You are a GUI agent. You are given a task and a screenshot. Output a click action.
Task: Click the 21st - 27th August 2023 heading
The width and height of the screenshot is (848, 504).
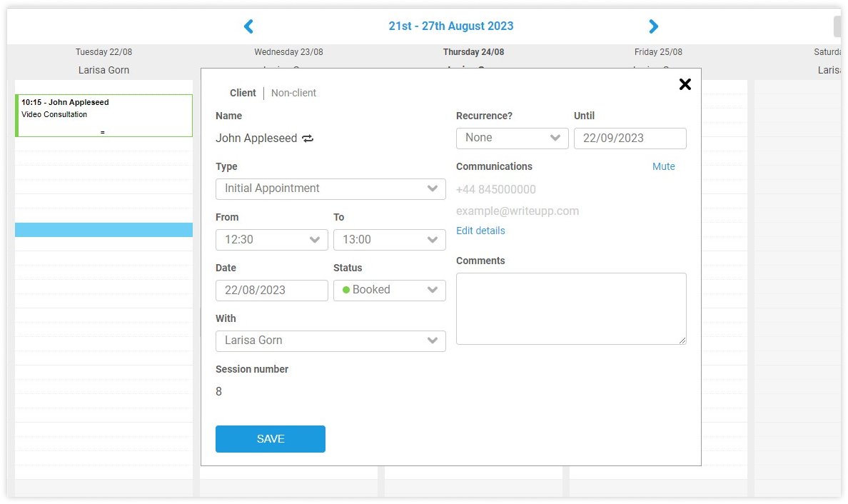click(x=451, y=26)
